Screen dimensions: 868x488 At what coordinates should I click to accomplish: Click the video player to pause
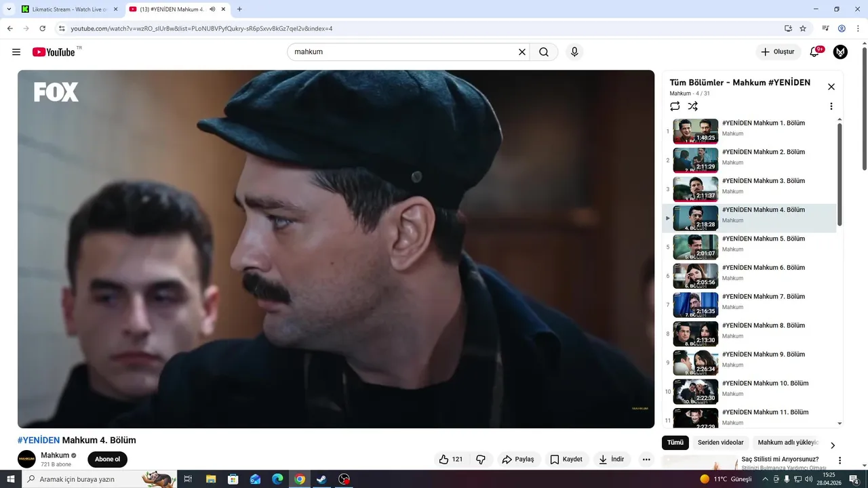click(336, 249)
